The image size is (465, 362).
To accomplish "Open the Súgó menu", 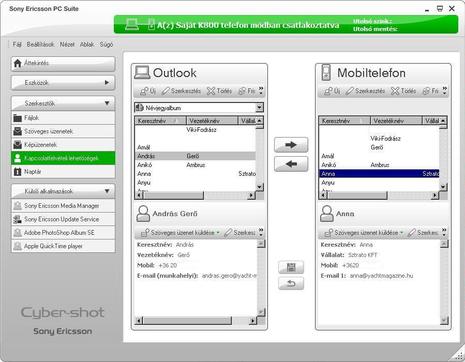I will tap(106, 44).
